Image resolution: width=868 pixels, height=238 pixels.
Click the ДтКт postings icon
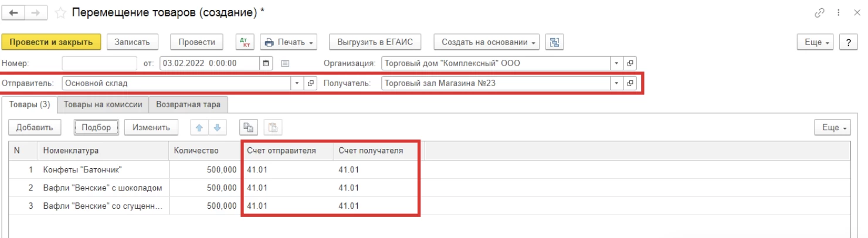click(245, 42)
